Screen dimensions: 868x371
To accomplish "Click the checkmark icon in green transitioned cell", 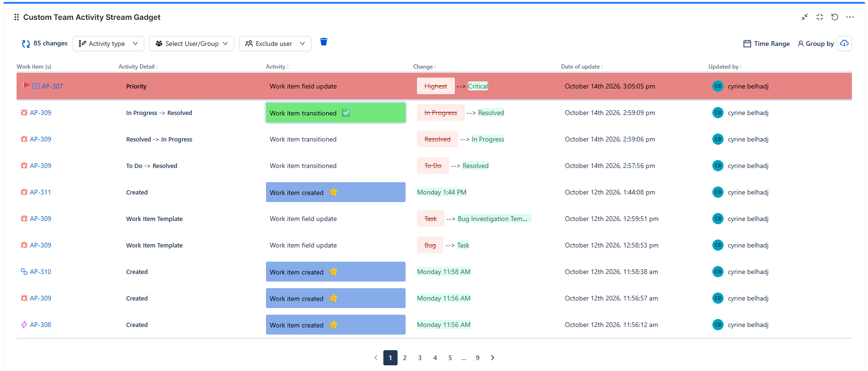I will [346, 113].
